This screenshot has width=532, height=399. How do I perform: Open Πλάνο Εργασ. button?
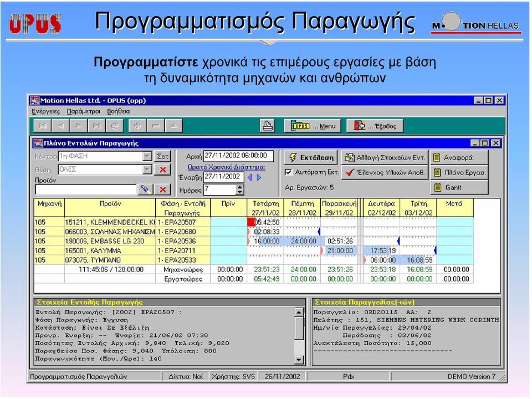[459, 172]
